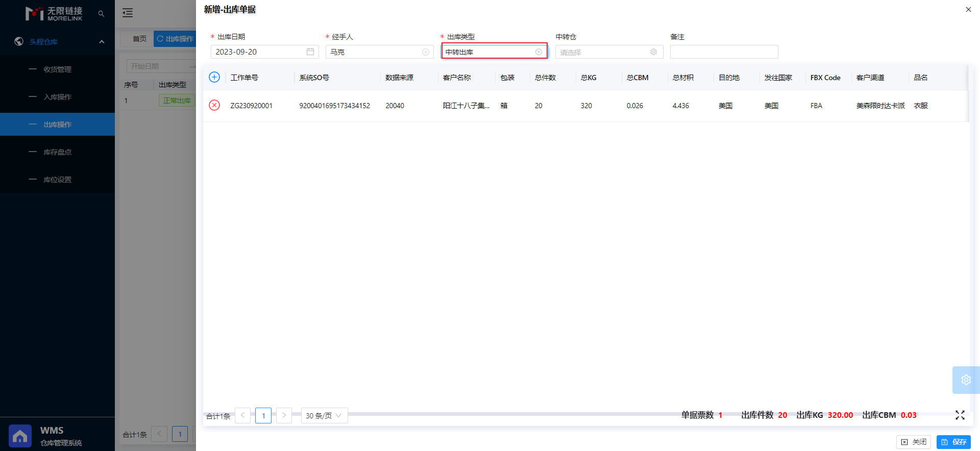The image size is (980, 451).
Task: Remove row ZG230920001 with red X icon
Action: click(214, 105)
